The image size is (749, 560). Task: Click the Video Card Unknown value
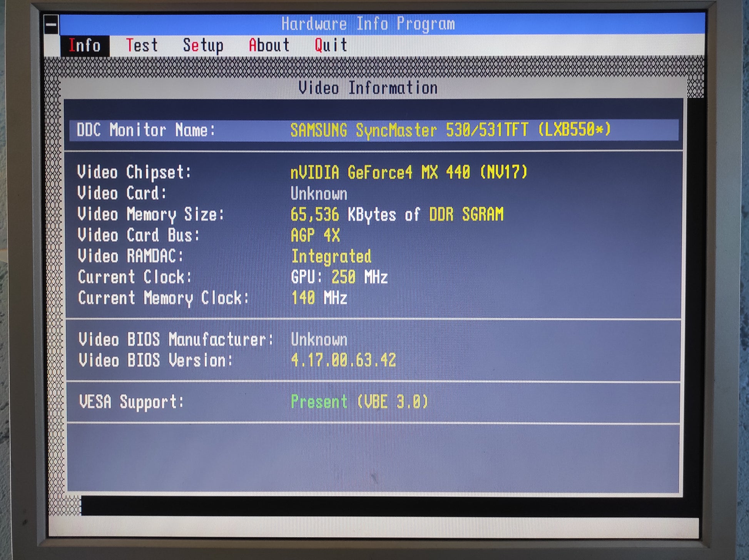pos(319,194)
